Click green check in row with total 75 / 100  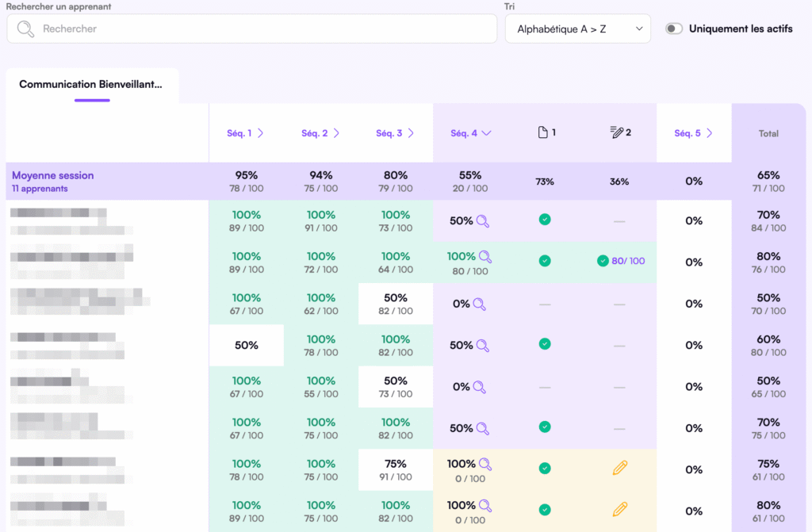point(545,427)
